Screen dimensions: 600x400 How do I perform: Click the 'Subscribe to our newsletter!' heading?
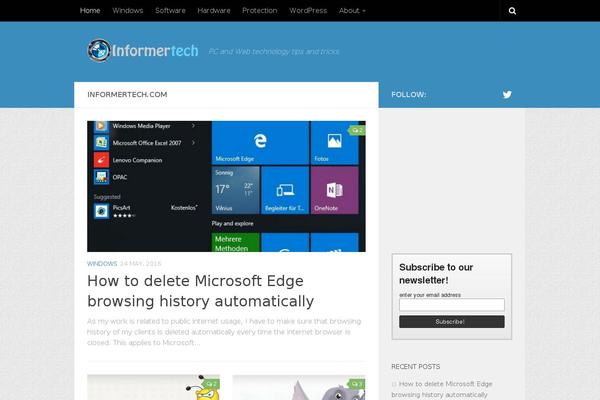pyautogui.click(x=436, y=274)
